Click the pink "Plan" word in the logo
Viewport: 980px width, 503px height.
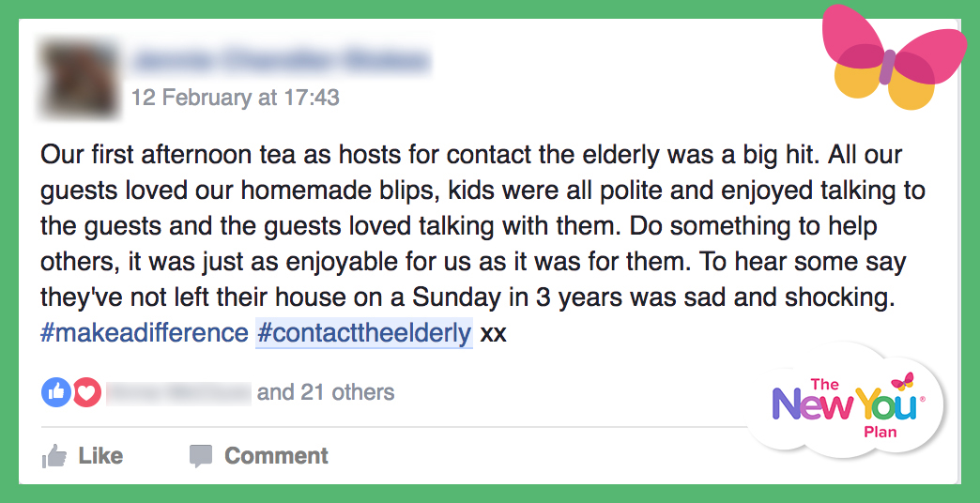[x=880, y=432]
